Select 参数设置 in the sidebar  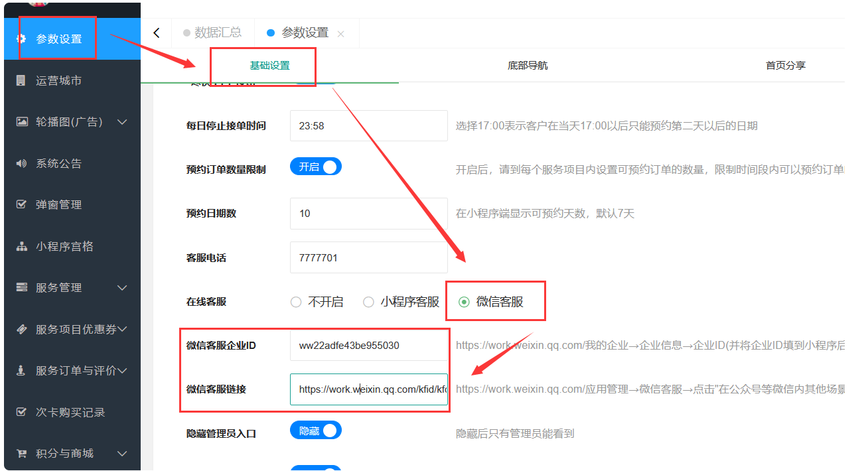tap(72, 39)
